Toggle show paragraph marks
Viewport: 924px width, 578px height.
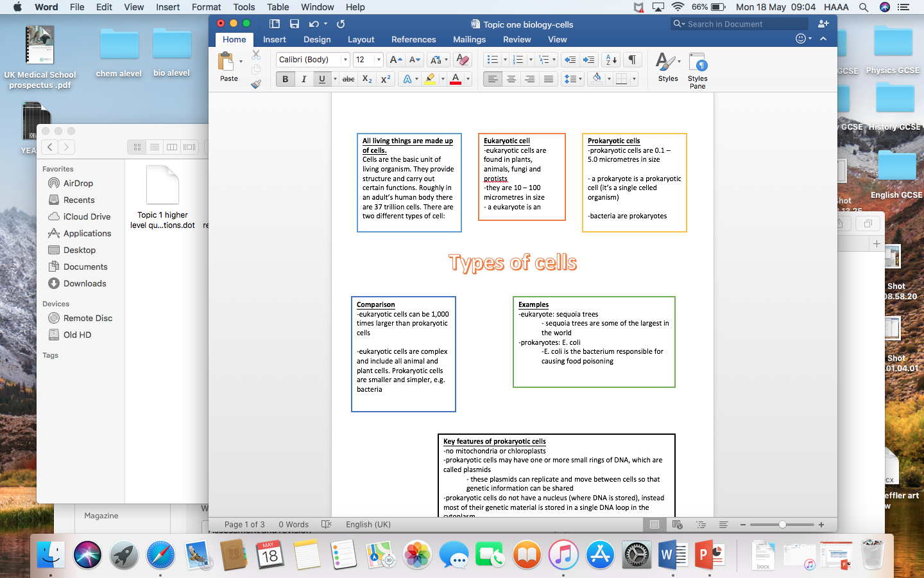(631, 59)
